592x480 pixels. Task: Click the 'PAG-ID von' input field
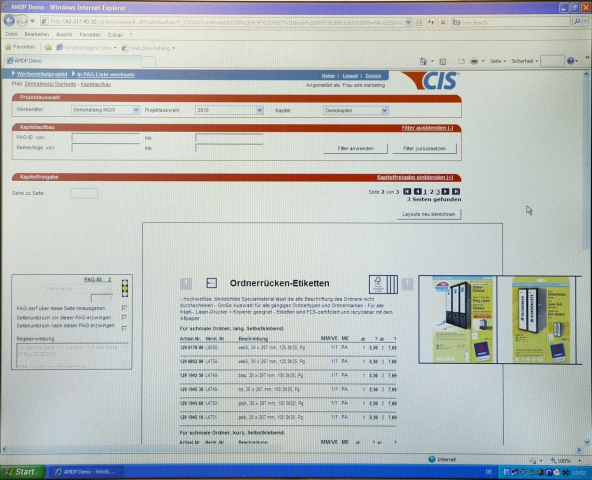[106, 138]
